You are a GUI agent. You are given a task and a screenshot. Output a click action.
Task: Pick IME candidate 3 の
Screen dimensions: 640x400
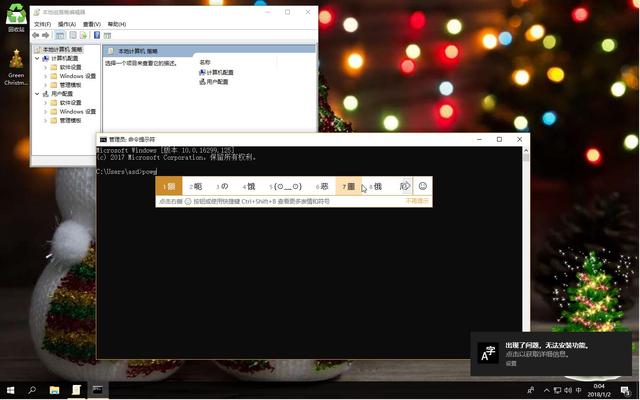pyautogui.click(x=222, y=187)
